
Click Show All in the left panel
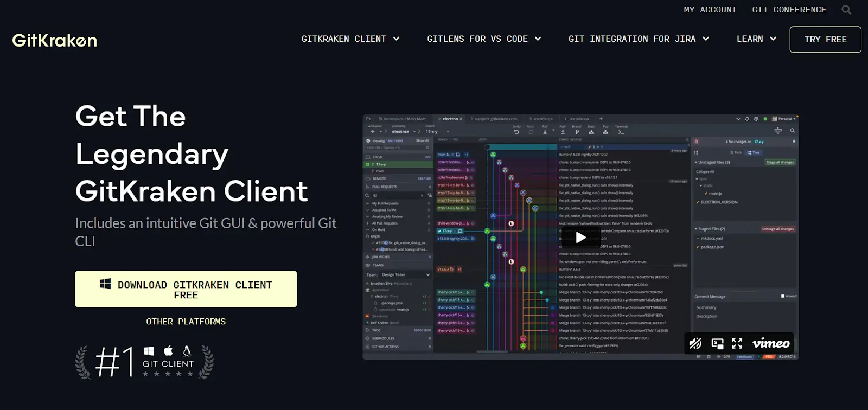pyautogui.click(x=423, y=140)
